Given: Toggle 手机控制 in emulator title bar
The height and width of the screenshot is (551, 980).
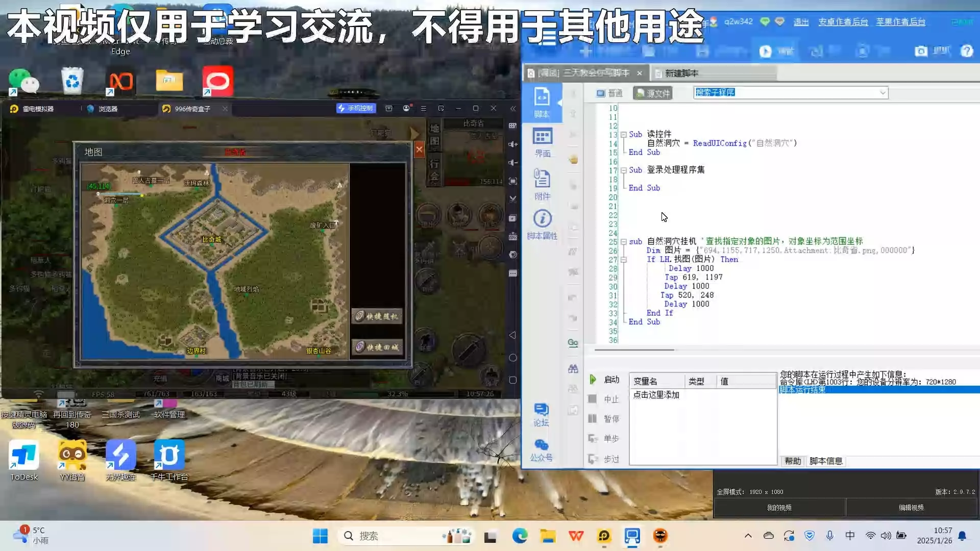Looking at the screenshot, I should (x=356, y=108).
